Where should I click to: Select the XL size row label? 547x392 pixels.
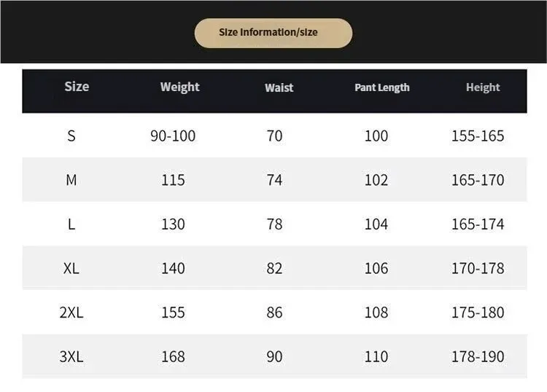pos(71,268)
